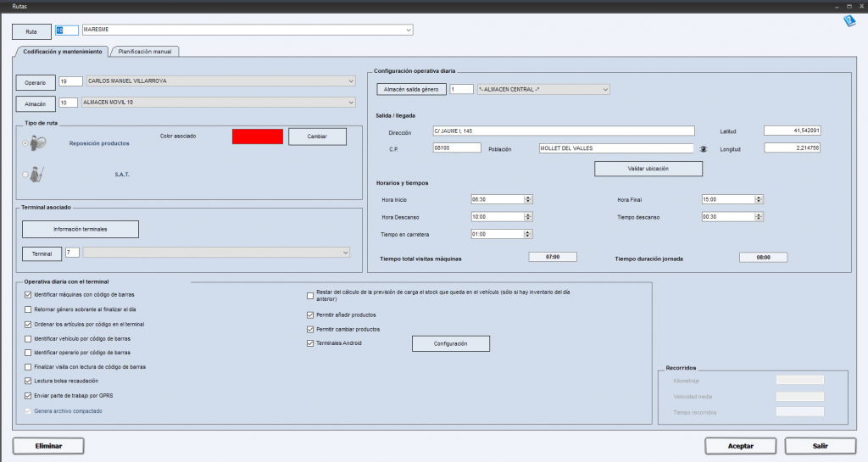Open the help book icon
This screenshot has width=868, height=462.
(849, 21)
